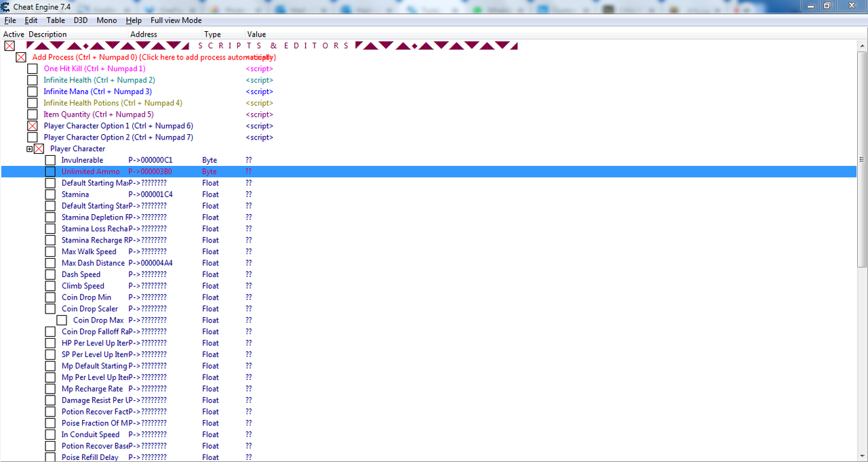
Task: Tick the Max Walk Speed checkbox
Action: (50, 252)
